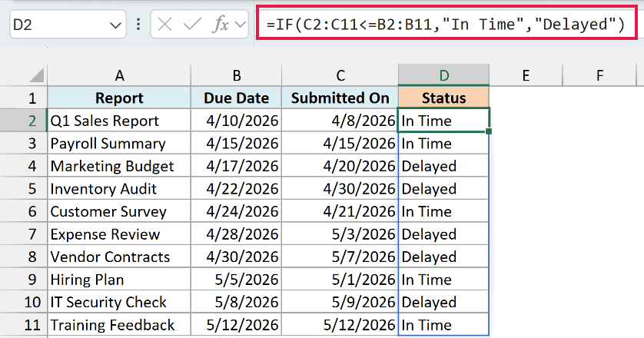Viewport: 644px width, 338px height.
Task: Click submitted date 5/3/2026
Action: 340,234
